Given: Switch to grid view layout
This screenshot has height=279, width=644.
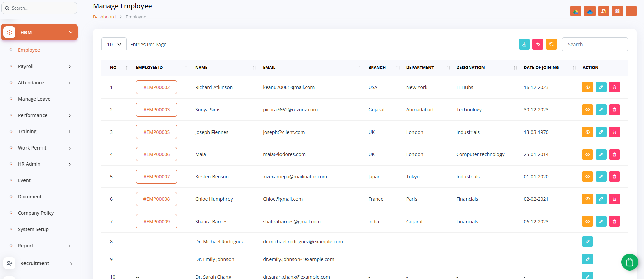Looking at the screenshot, I should (x=617, y=11).
